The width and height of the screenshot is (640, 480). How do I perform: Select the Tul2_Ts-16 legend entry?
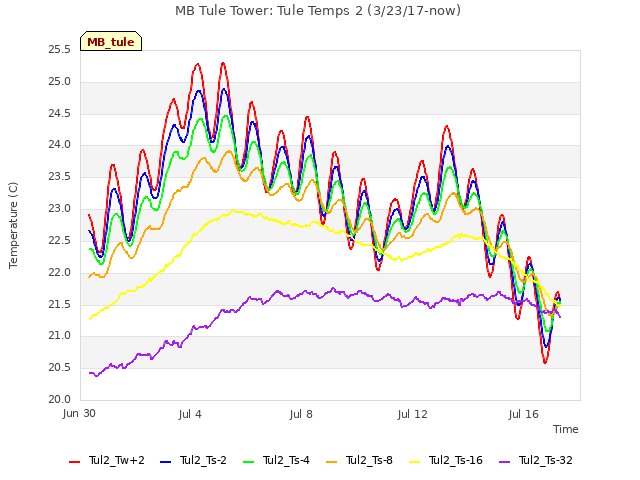(446, 460)
